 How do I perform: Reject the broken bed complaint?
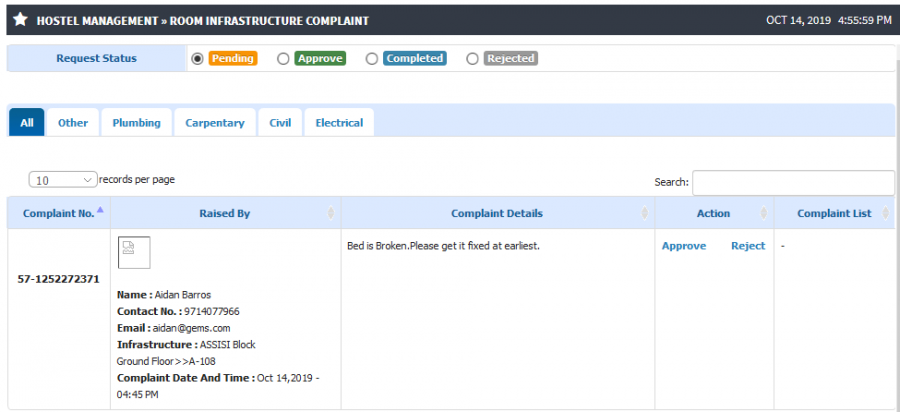coord(748,246)
